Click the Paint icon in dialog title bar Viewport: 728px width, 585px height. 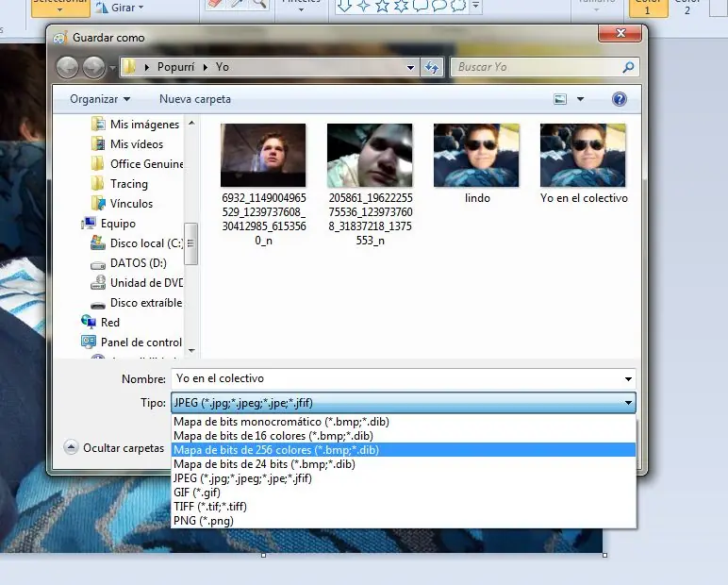tap(60, 38)
